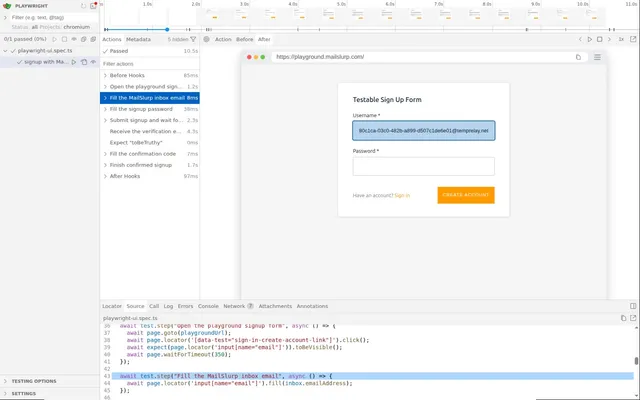Play the trace with the play icon
640x400 pixels.
590,39
